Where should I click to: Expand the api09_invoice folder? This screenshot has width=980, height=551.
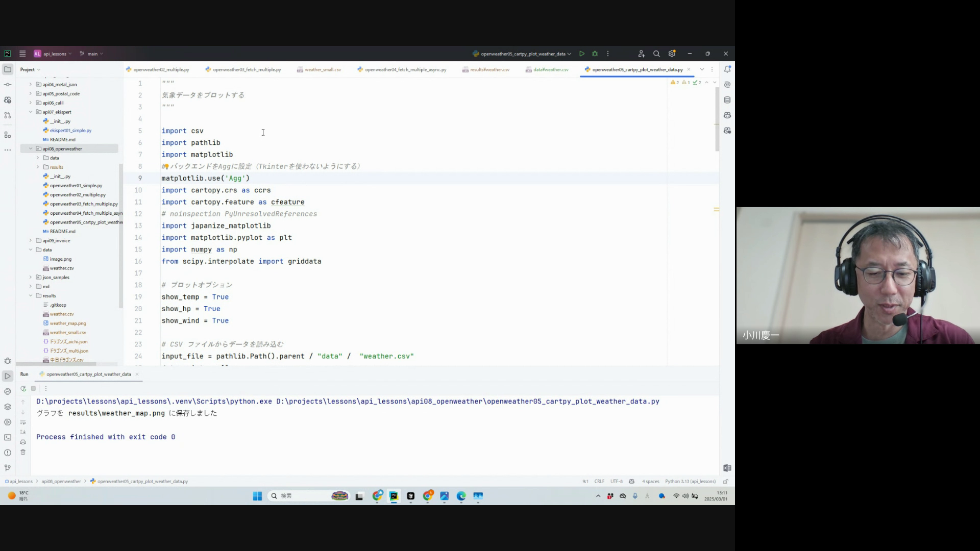pos(31,241)
